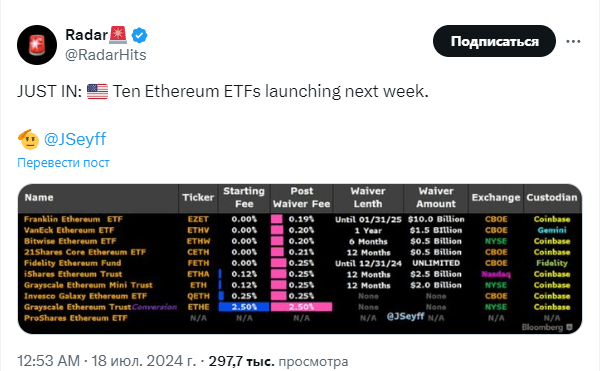Click the blue 2.50% starting fee bar
This screenshot has height=371, width=601.
(244, 307)
